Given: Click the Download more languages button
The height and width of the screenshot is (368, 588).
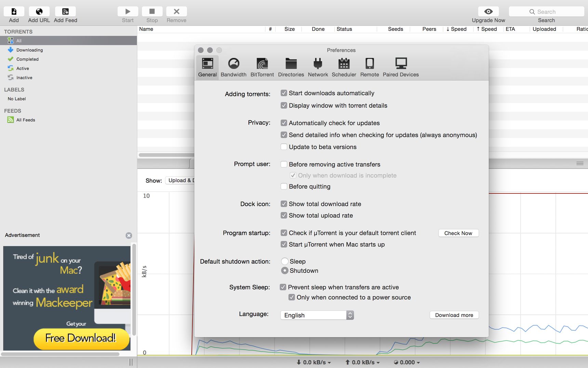Looking at the screenshot, I should point(454,315).
